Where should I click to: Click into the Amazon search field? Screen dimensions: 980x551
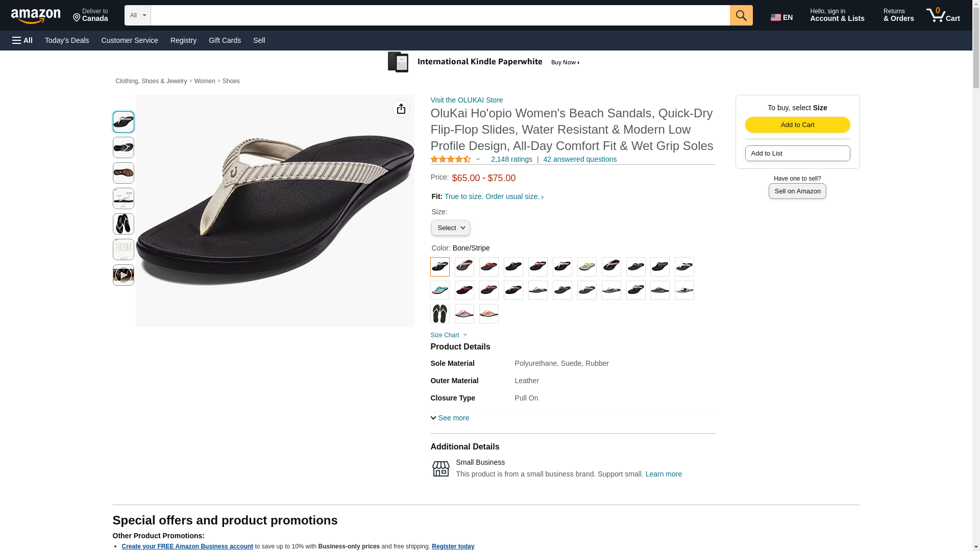tap(440, 15)
